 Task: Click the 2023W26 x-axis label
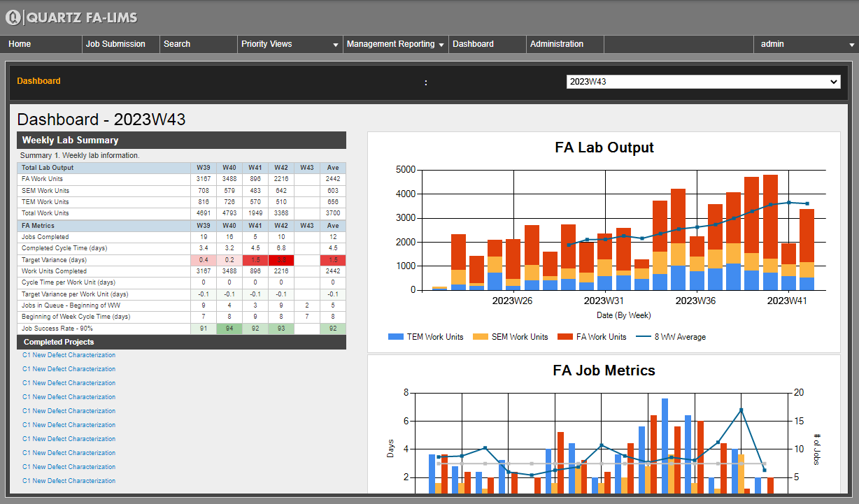click(x=513, y=301)
